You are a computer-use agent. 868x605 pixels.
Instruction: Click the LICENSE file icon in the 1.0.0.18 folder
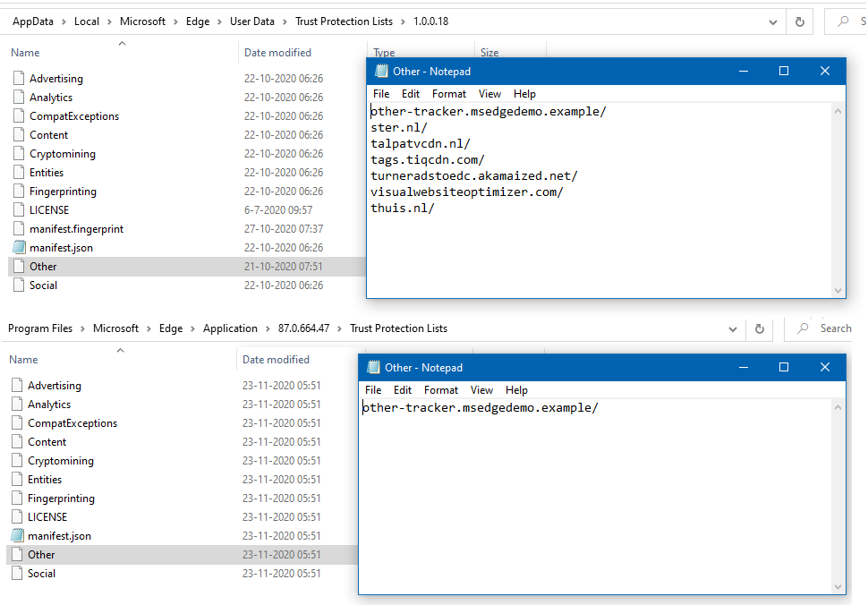(19, 209)
